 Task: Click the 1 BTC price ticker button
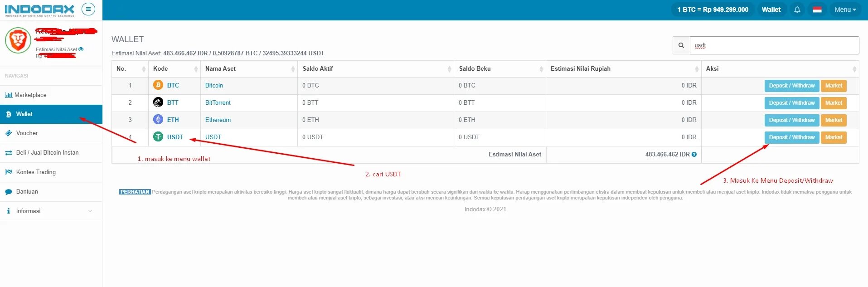click(713, 10)
